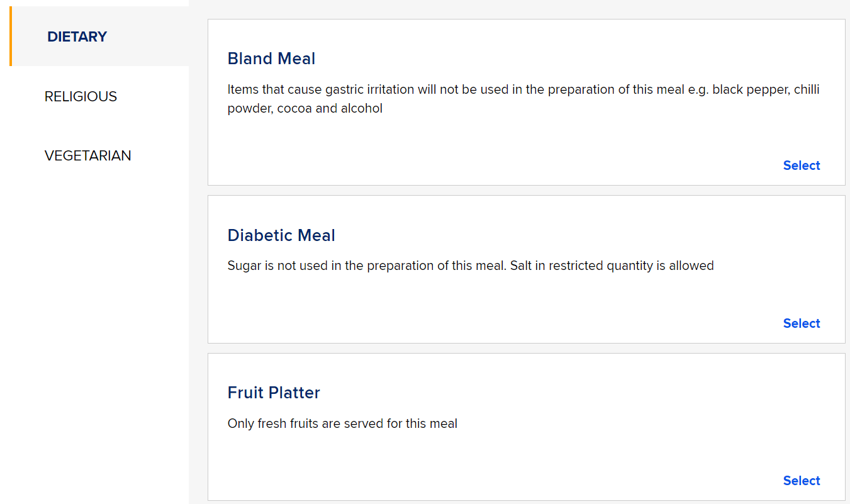
Task: Click the gray margin above Bland Meal card
Action: coord(526,9)
